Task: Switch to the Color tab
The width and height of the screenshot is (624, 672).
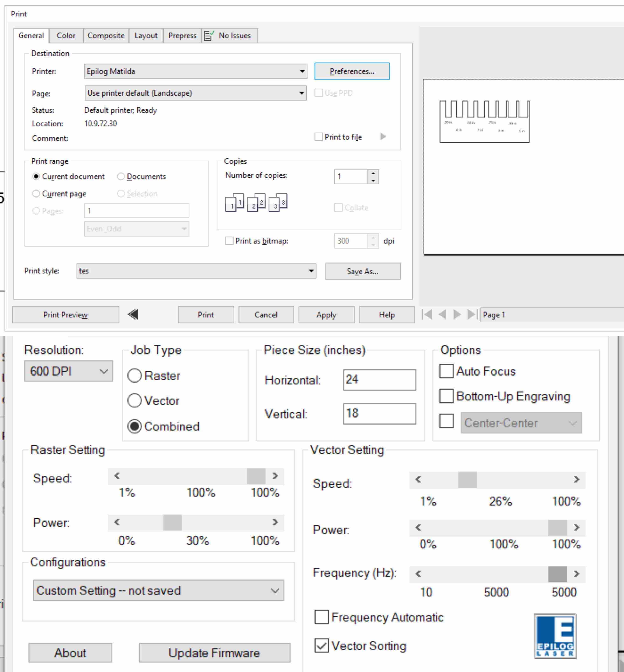Action: [x=66, y=35]
